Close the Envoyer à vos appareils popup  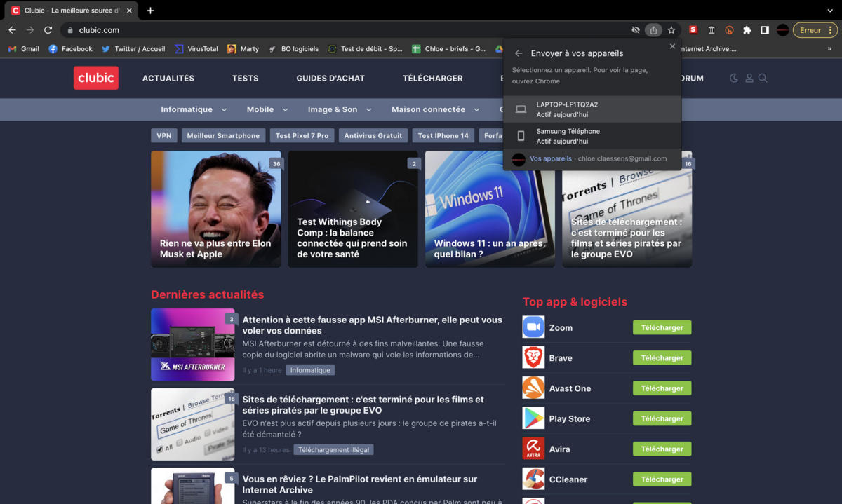pos(672,46)
